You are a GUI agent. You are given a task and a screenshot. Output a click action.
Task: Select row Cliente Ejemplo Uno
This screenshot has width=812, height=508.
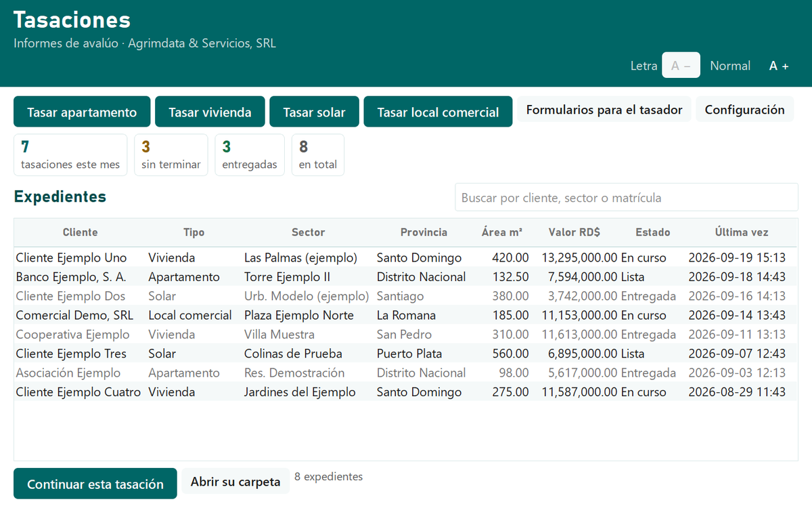406,257
